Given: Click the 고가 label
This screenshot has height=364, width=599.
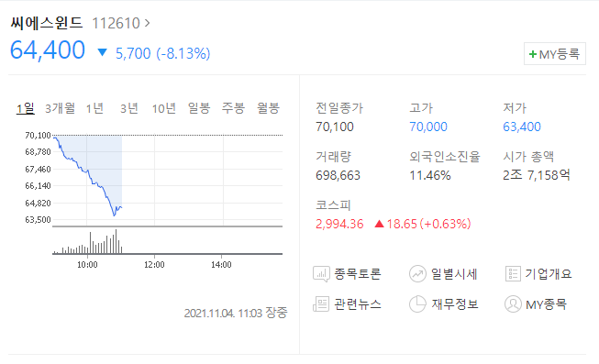Looking at the screenshot, I should [421, 108].
